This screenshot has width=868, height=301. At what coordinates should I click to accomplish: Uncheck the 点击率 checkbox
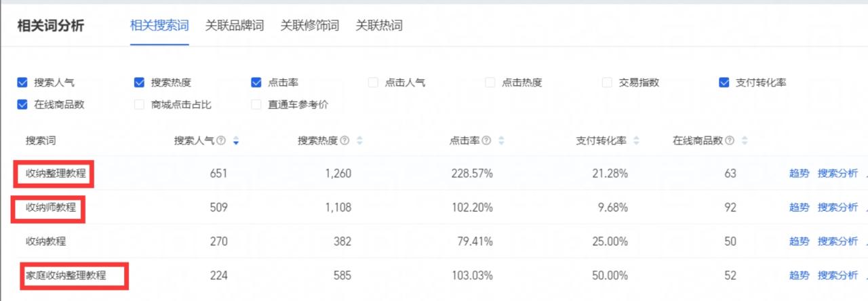(x=256, y=83)
